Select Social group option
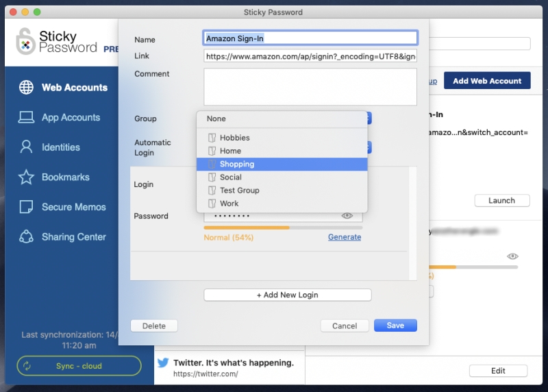Image resolution: width=548 pixels, height=392 pixels. 282,177
